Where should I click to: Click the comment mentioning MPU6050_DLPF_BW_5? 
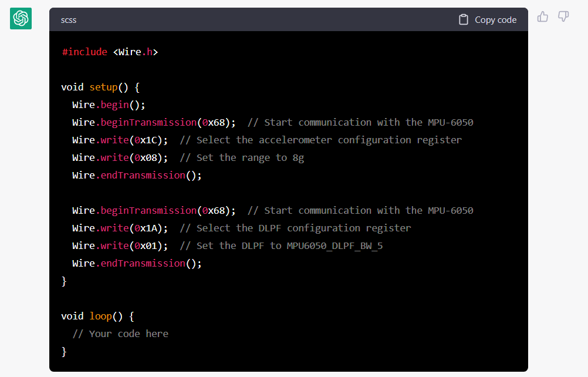282,245
